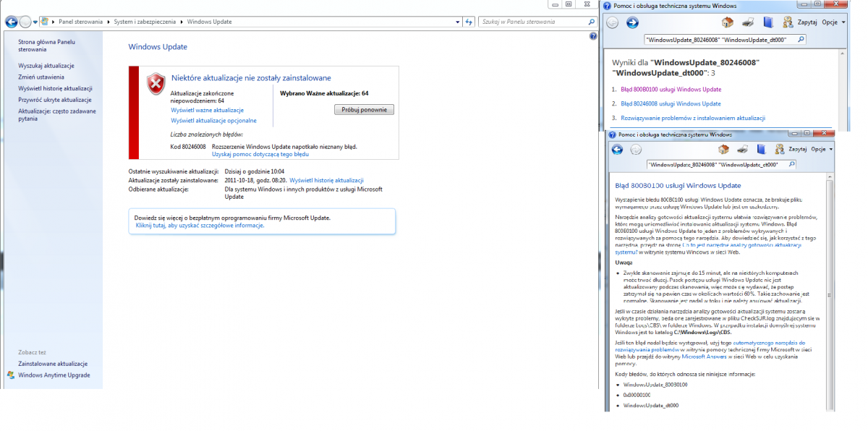The width and height of the screenshot is (868, 431).
Task: Click Windows Anytime Upgrade flag icon
Action: tap(11, 375)
